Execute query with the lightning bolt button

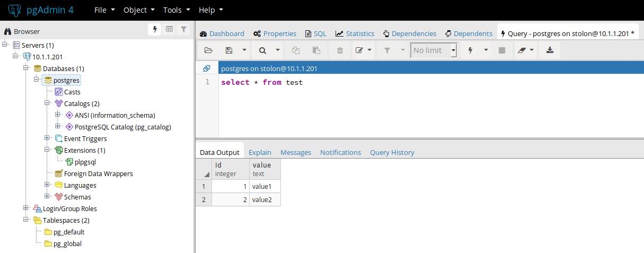click(470, 50)
